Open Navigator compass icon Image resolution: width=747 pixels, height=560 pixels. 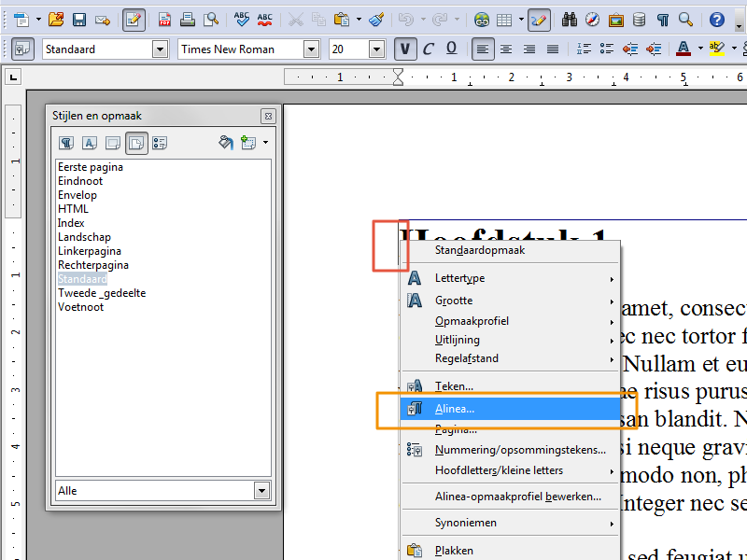pyautogui.click(x=593, y=20)
